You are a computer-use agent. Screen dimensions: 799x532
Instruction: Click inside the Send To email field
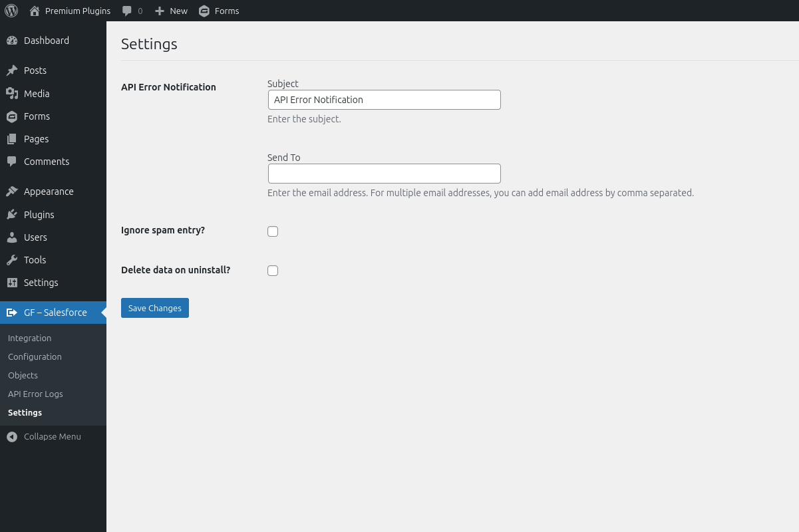(384, 173)
